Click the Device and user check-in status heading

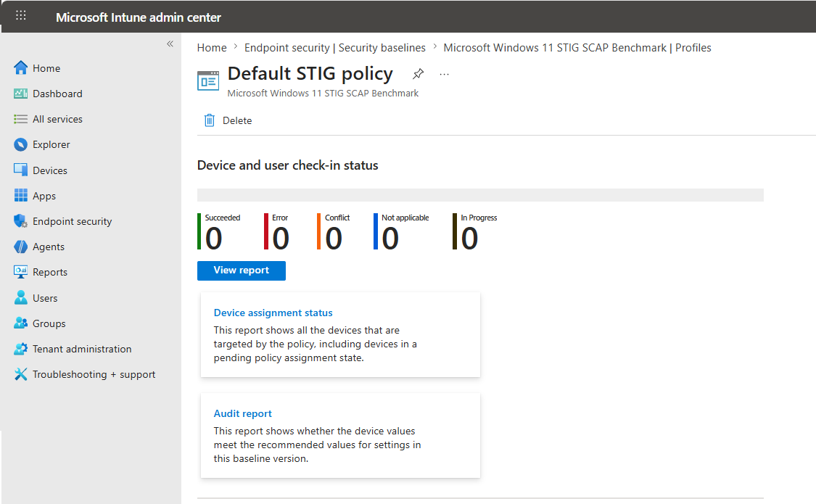coord(288,165)
